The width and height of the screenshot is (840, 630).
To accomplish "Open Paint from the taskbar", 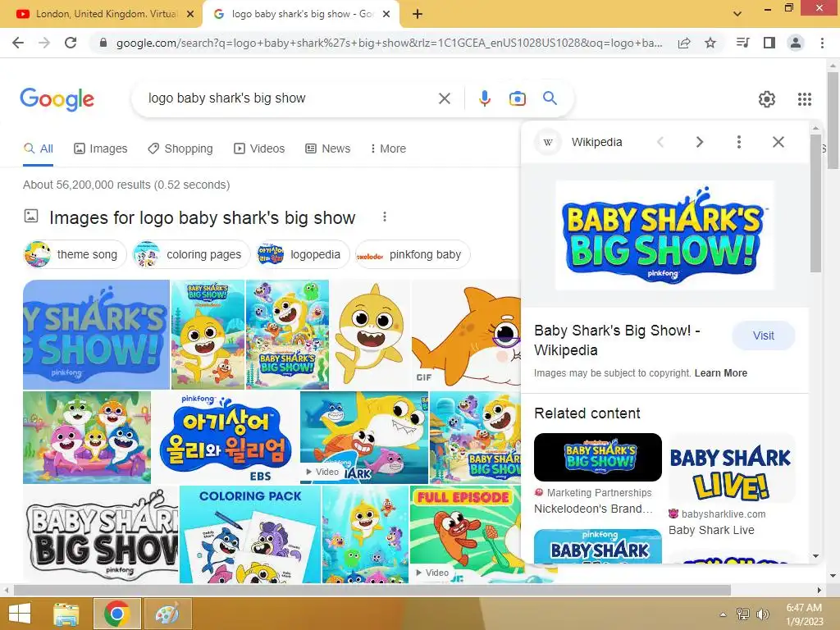I will coord(167,614).
